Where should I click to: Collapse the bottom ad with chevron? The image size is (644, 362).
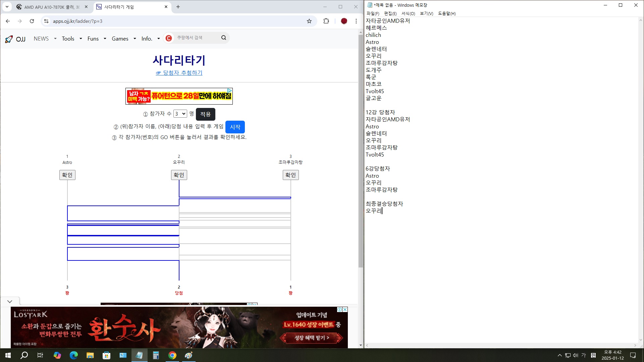coord(10,301)
